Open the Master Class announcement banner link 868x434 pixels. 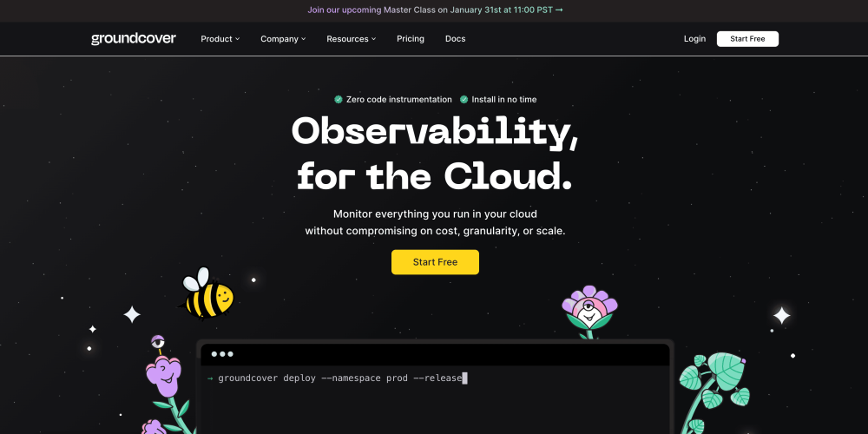[435, 10]
